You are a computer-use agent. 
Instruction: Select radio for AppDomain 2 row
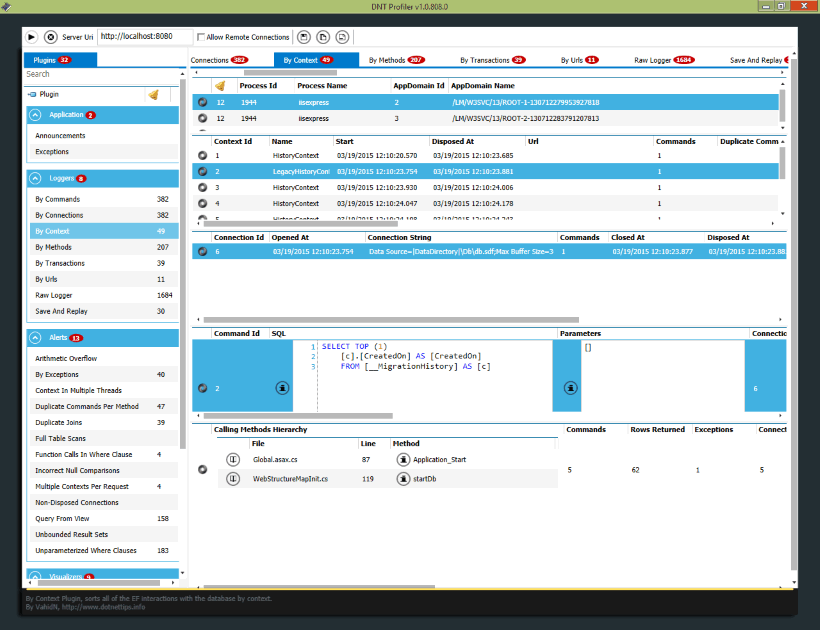point(202,102)
